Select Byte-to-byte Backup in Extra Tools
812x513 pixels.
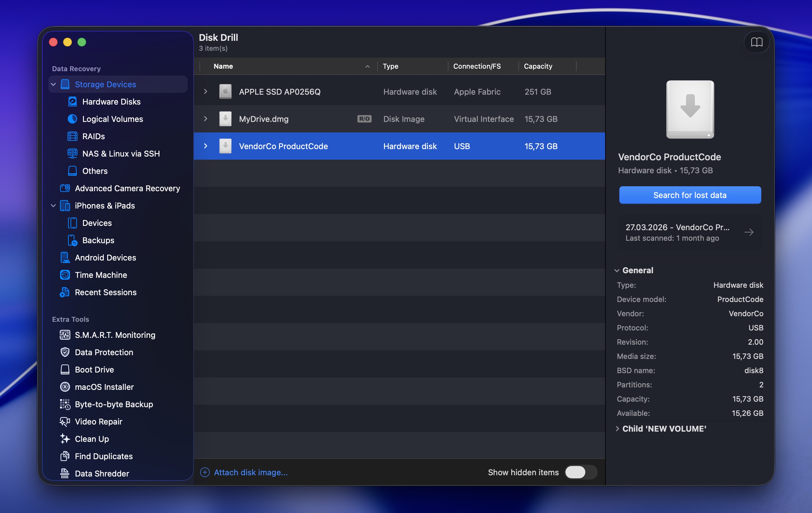tap(114, 404)
